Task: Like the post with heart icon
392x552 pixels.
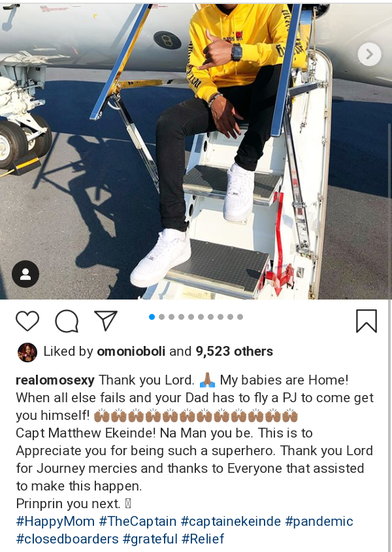Action: [x=27, y=320]
